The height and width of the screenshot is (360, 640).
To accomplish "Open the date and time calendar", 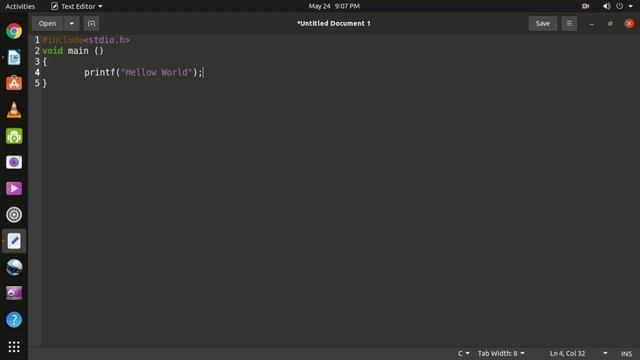I will pos(334,6).
